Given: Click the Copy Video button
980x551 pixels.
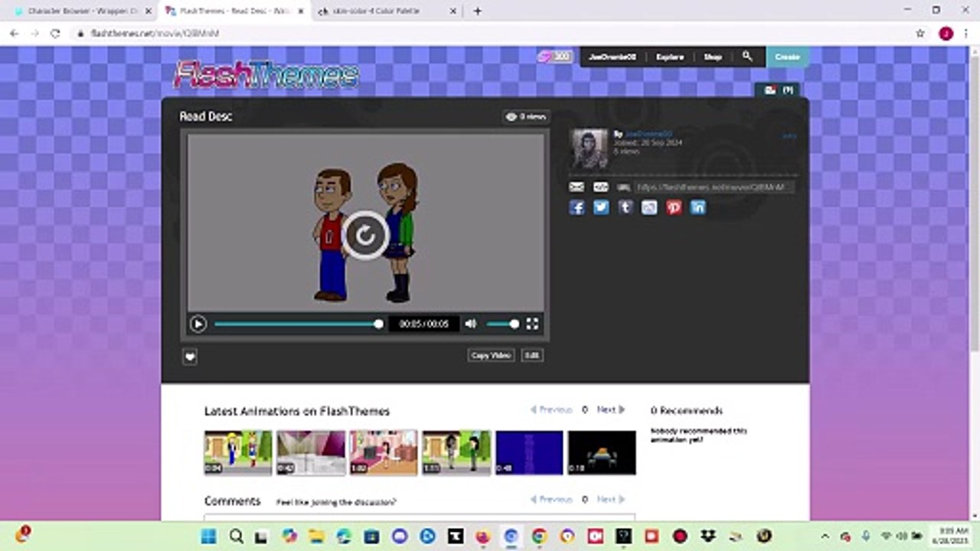Looking at the screenshot, I should point(491,355).
